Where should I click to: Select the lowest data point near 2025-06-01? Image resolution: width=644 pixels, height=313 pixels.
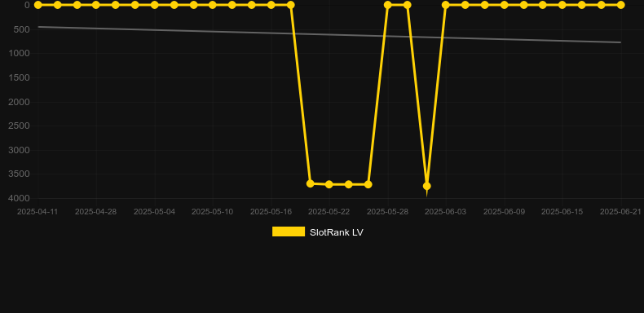point(426,186)
